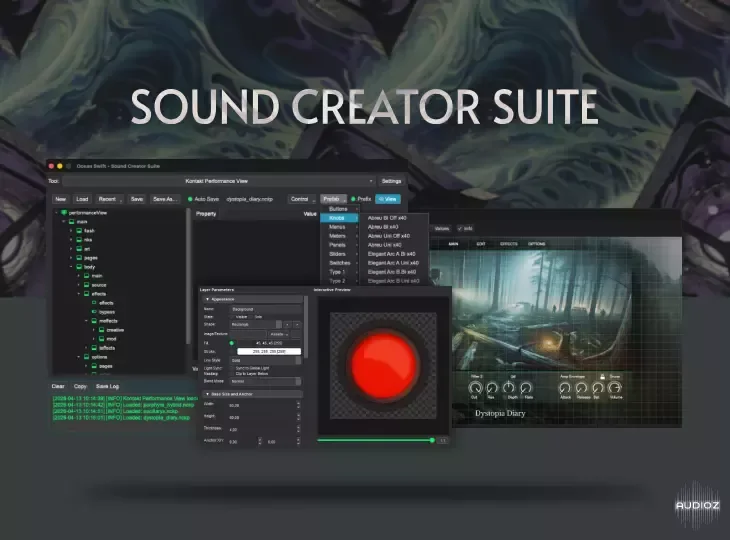Click the panel icon beside source node
The width and height of the screenshot is (730, 540).
coord(86,285)
